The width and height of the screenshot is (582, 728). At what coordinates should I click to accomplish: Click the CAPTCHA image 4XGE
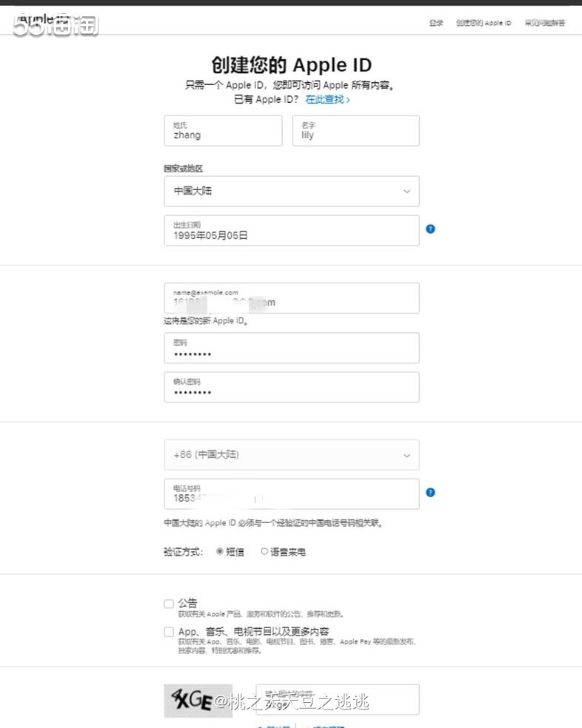point(198,701)
